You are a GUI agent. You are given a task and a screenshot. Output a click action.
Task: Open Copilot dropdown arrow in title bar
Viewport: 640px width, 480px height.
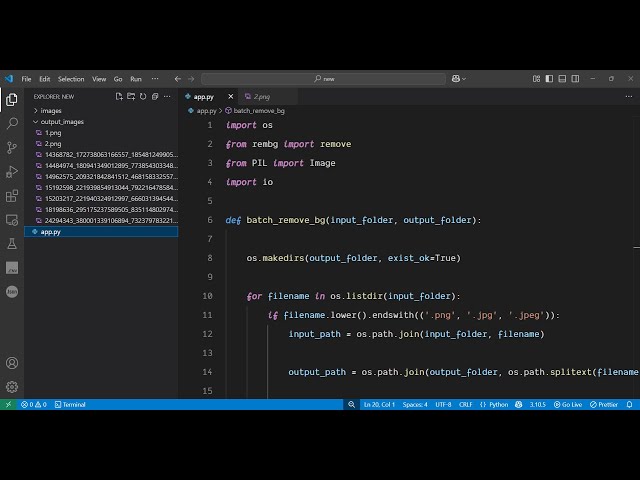(464, 79)
